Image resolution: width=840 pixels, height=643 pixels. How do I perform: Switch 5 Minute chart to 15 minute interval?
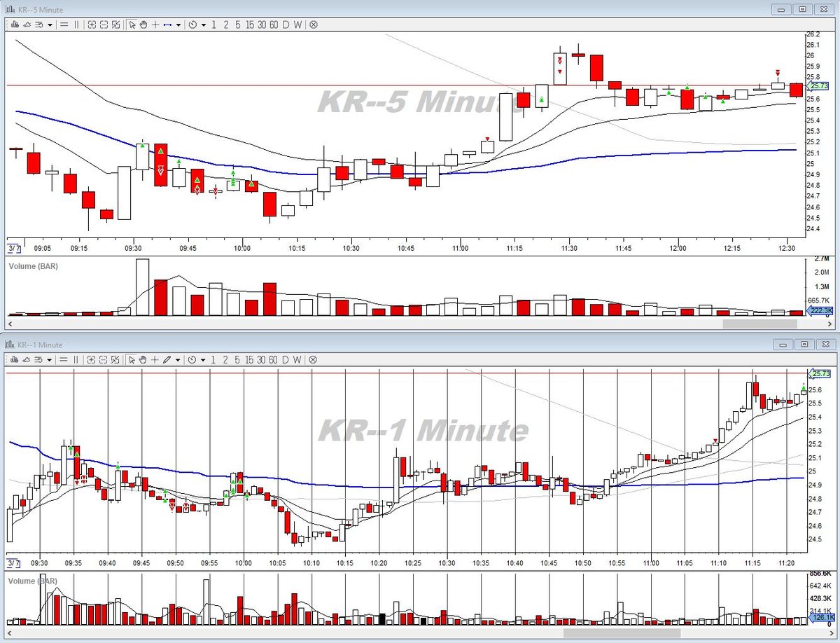tap(250, 25)
